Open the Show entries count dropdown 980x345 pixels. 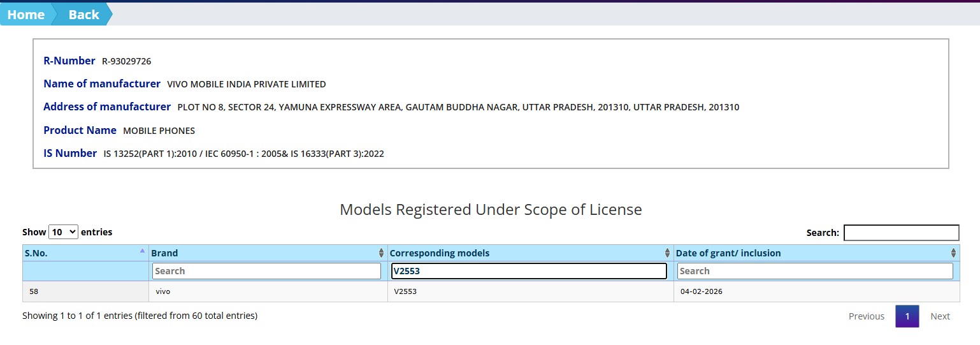pyautogui.click(x=63, y=232)
